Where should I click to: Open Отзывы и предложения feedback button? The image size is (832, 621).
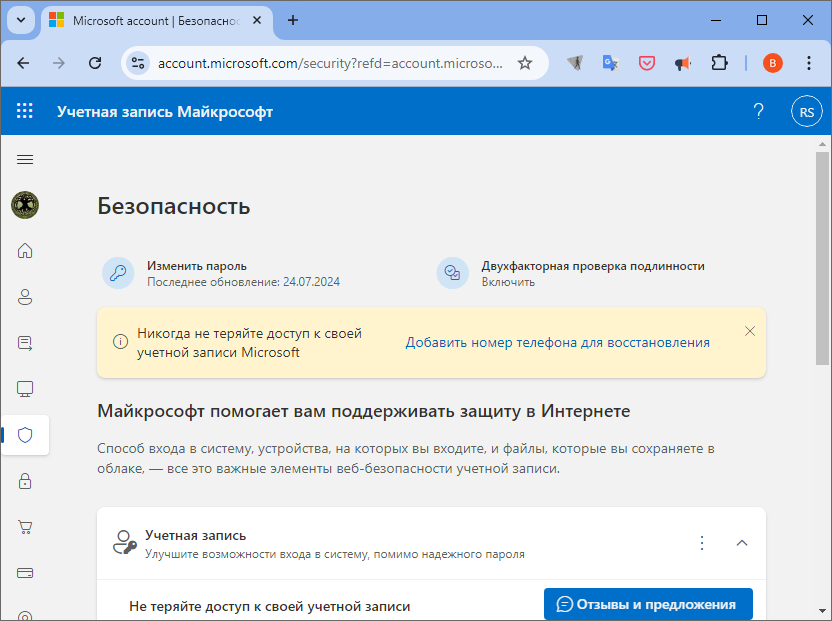pos(648,604)
